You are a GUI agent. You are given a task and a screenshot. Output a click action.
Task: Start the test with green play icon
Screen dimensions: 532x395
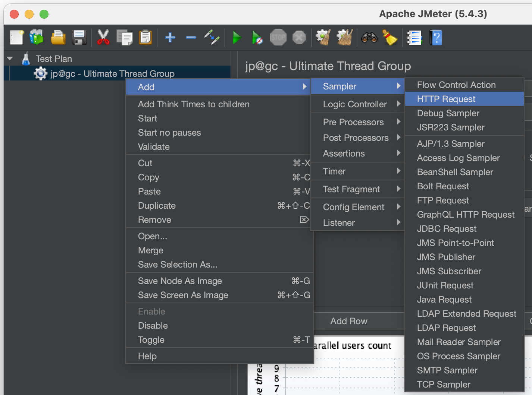[237, 38]
